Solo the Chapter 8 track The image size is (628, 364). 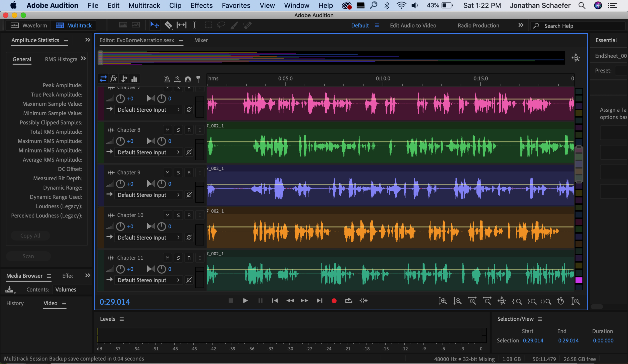pos(178,130)
